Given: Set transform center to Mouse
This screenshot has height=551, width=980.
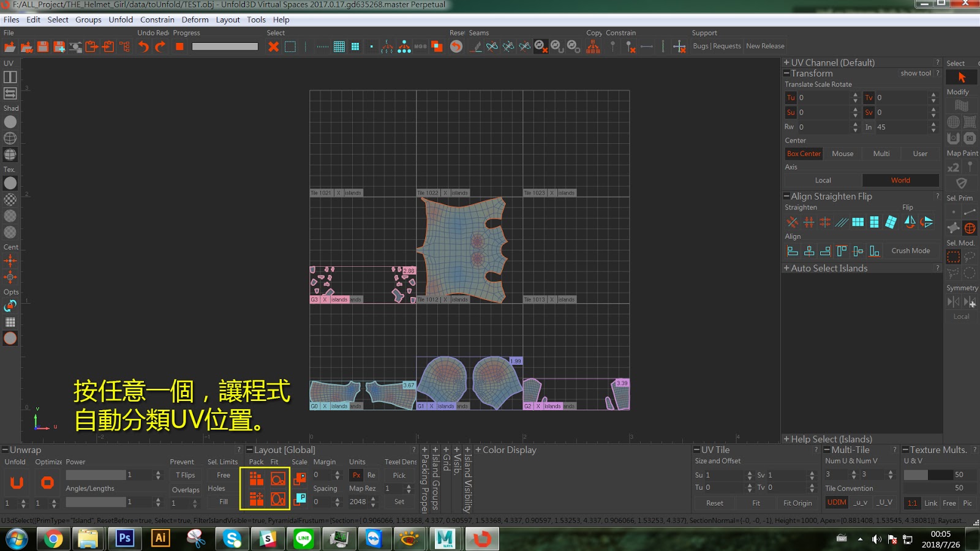Looking at the screenshot, I should coord(842,154).
